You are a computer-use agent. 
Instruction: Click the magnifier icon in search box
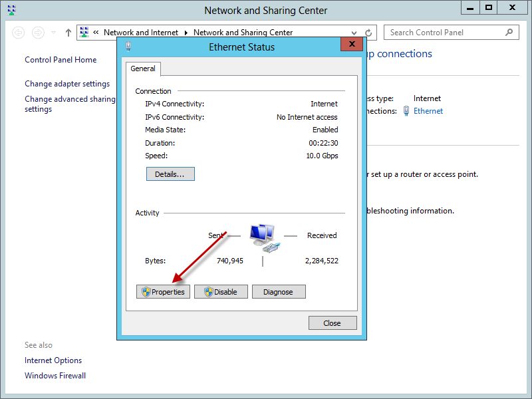point(509,32)
